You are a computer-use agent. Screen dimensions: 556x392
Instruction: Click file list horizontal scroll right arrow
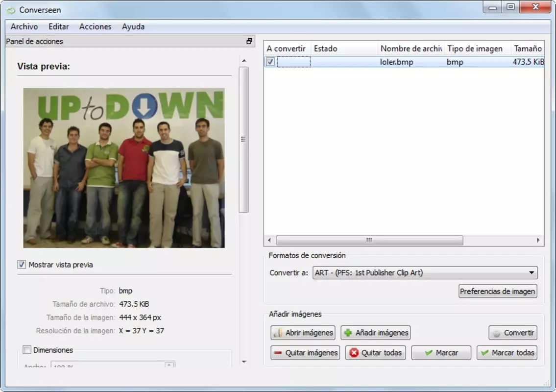click(x=538, y=240)
